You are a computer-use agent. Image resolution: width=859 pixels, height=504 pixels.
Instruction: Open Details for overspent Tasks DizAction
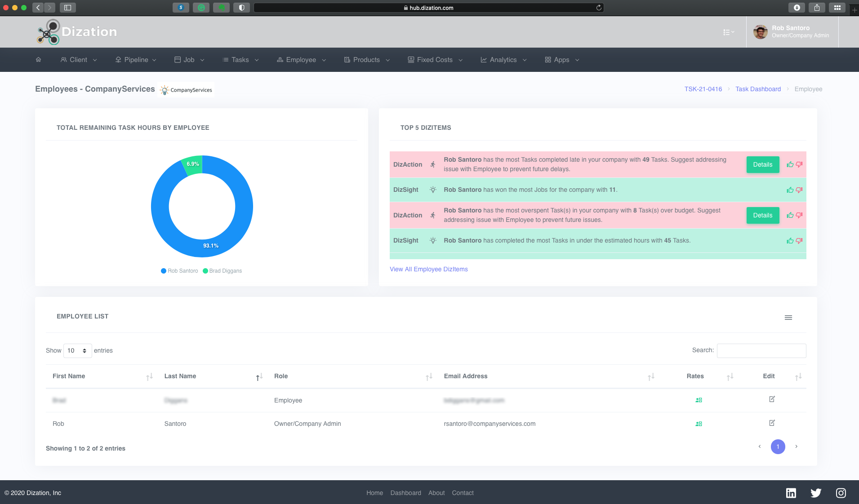[x=763, y=215]
